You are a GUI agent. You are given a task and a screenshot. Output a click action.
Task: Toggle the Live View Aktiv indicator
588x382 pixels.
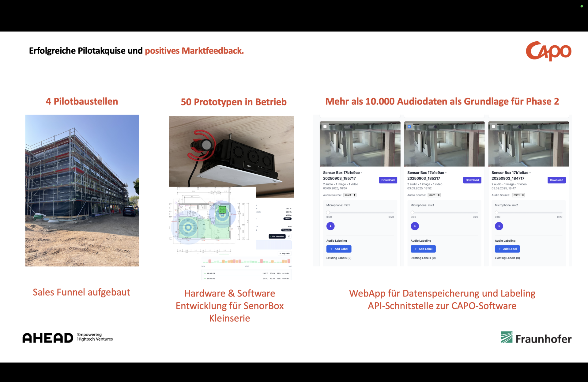point(277,236)
